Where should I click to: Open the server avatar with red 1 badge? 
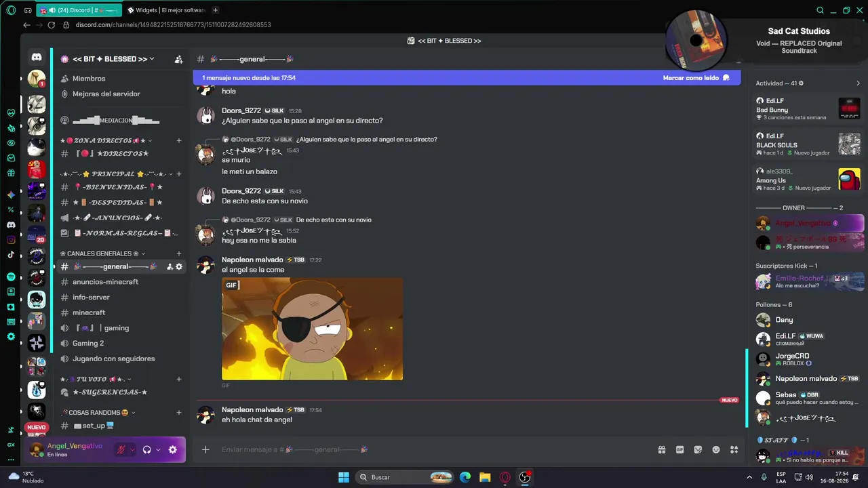click(x=37, y=79)
